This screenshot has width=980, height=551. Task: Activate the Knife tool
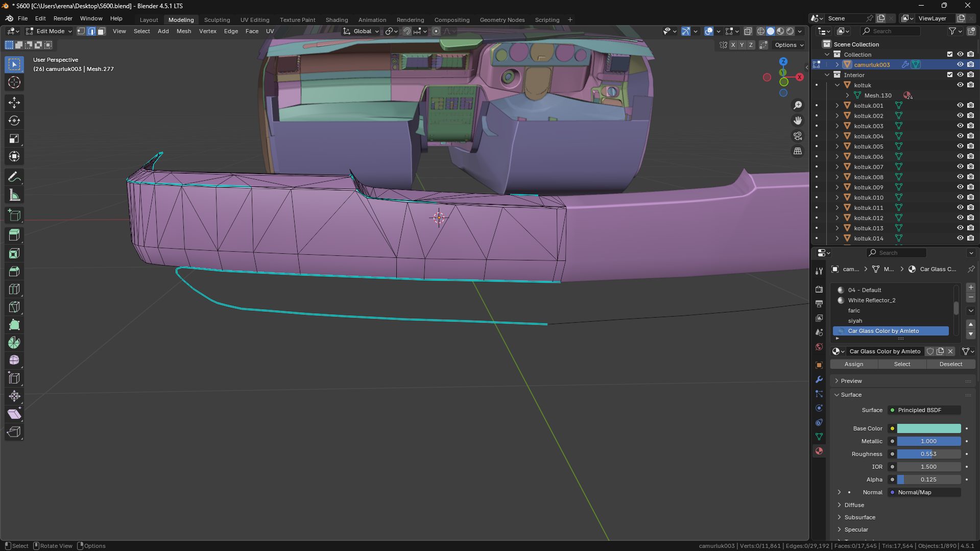tap(14, 307)
